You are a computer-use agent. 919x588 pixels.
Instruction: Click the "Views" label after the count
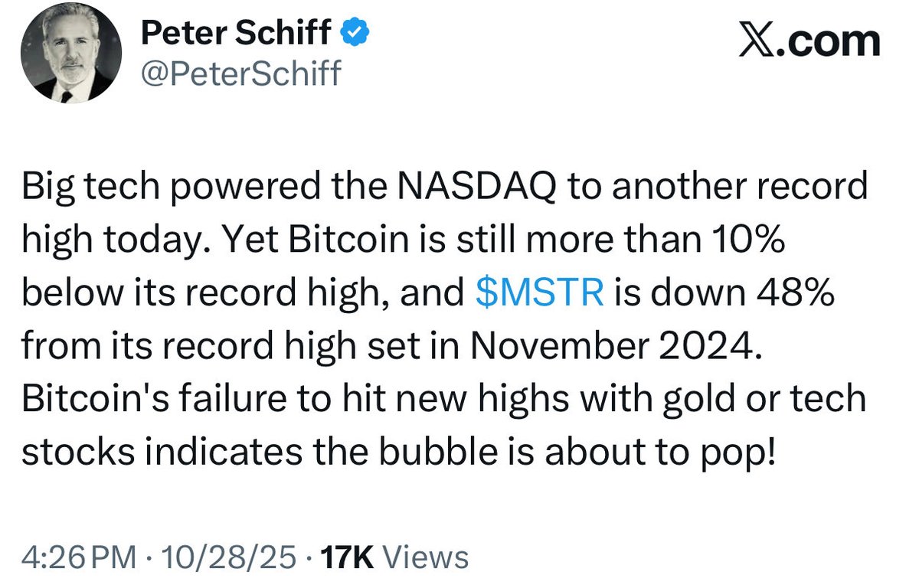424,557
